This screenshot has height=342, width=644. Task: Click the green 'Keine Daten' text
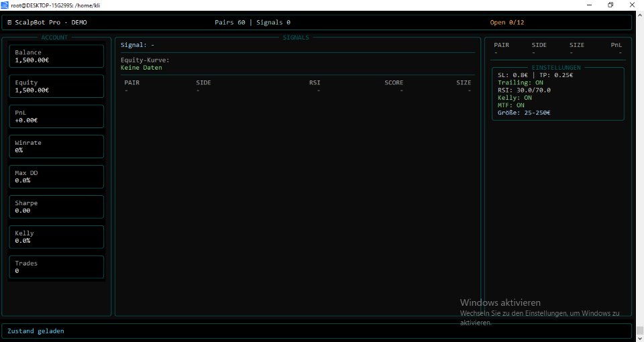tap(142, 68)
